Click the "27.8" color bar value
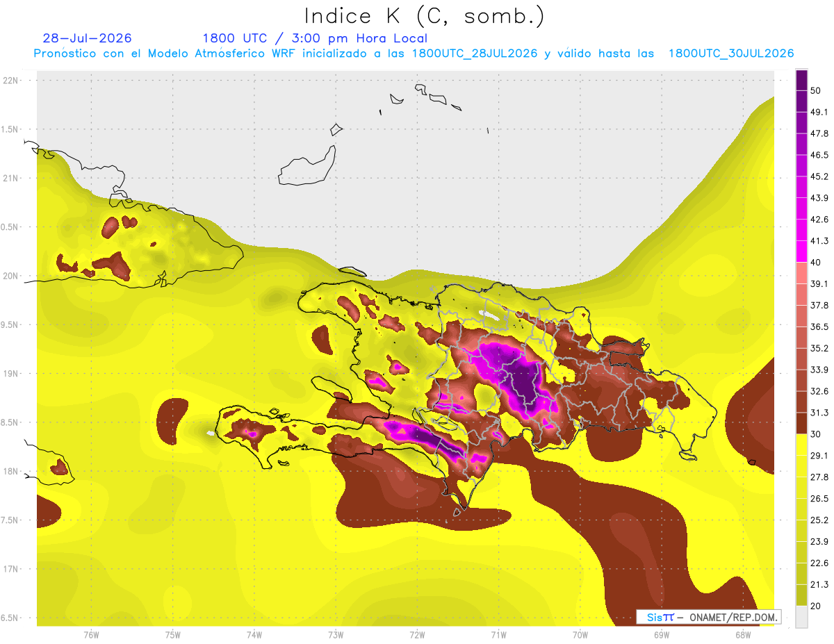Viewport: 834px width, 644px height. pyautogui.click(x=819, y=477)
